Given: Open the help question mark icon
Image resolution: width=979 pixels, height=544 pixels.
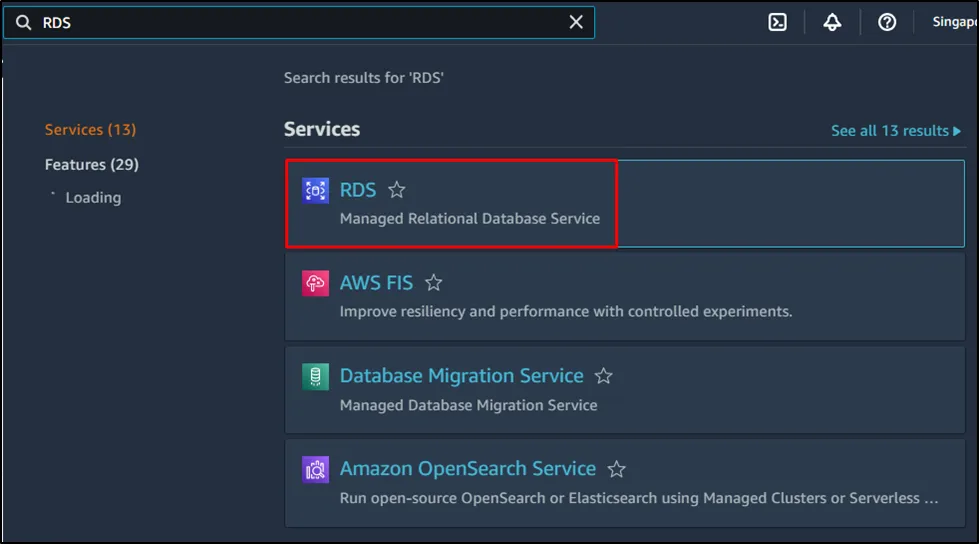Looking at the screenshot, I should (x=887, y=22).
